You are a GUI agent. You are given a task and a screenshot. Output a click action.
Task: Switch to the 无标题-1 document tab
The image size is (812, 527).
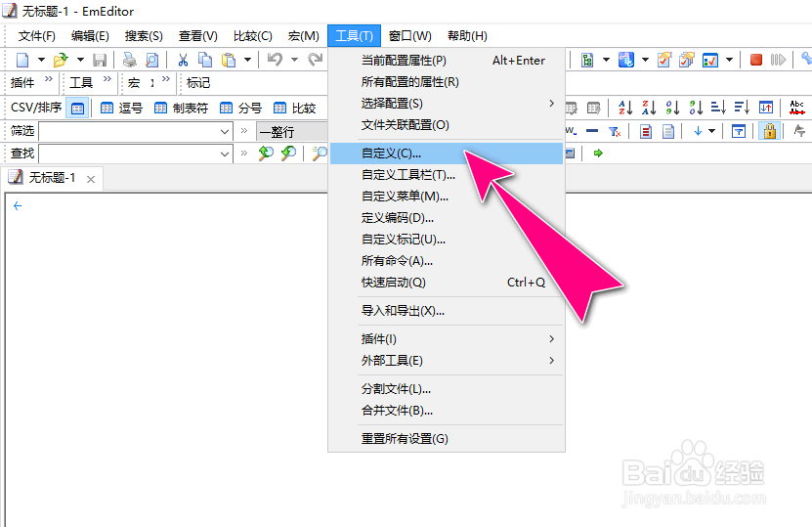[x=52, y=178]
